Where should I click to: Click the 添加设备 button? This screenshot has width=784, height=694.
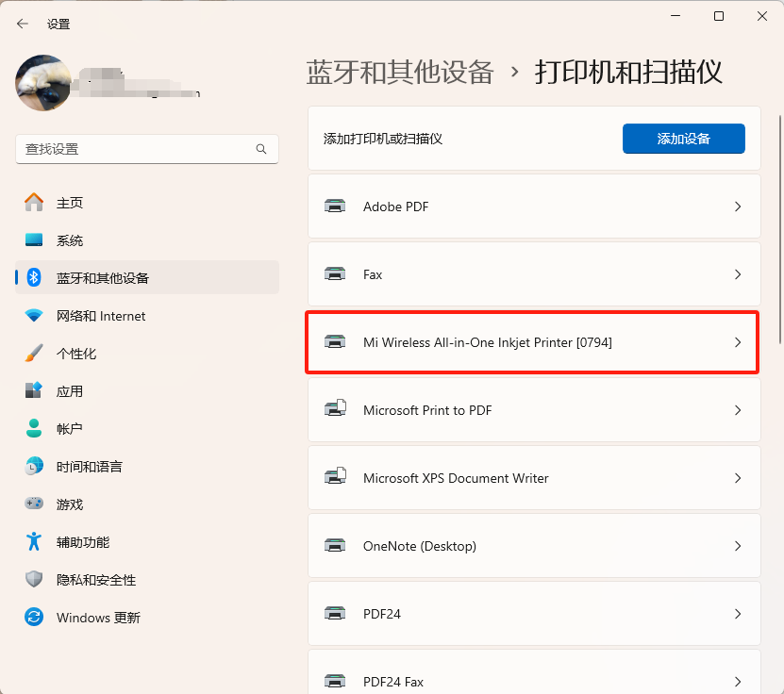pyautogui.click(x=683, y=139)
